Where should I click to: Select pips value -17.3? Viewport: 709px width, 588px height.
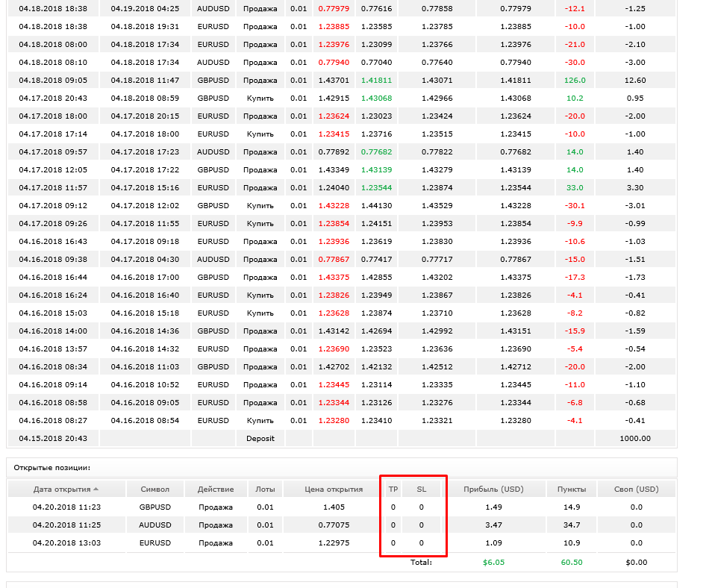[575, 277]
